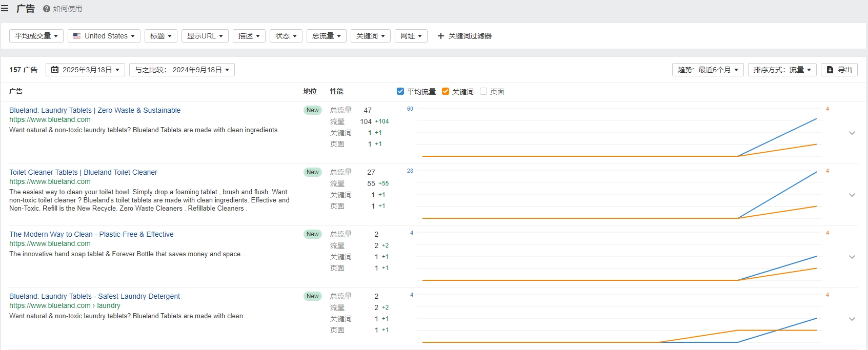This screenshot has width=868, height=350.
Task: Open the United States country dropdown
Action: [x=104, y=36]
